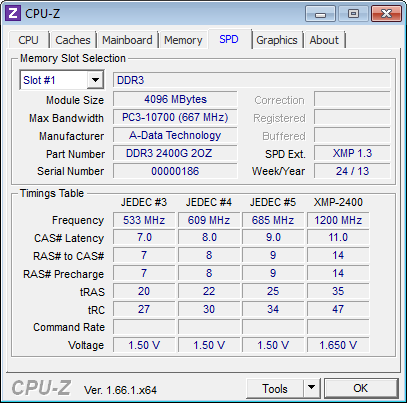Click CAS# Latency value 9.0

pyautogui.click(x=273, y=237)
